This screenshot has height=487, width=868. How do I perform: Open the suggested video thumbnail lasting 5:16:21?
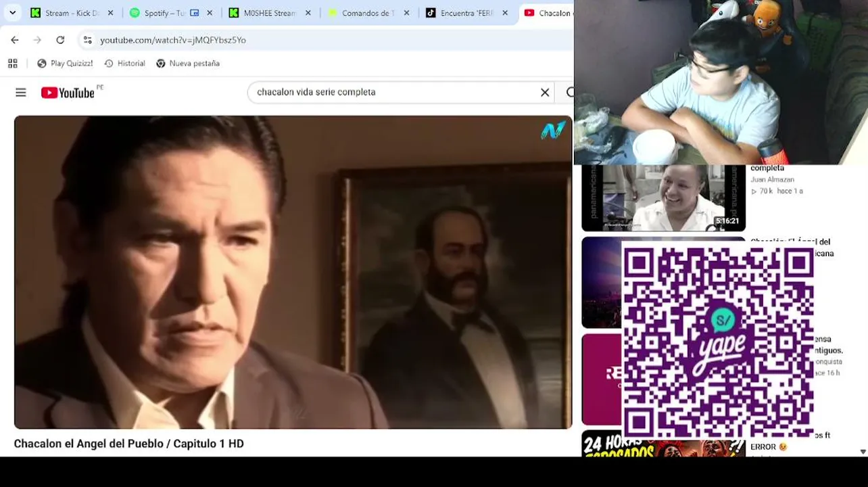point(663,198)
